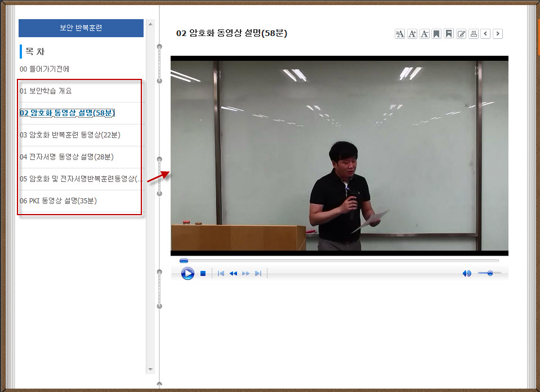Image resolution: width=540 pixels, height=392 pixels.
Task: Open 03 암호화 반복훈련 동영상(22분)
Action: coord(70,135)
